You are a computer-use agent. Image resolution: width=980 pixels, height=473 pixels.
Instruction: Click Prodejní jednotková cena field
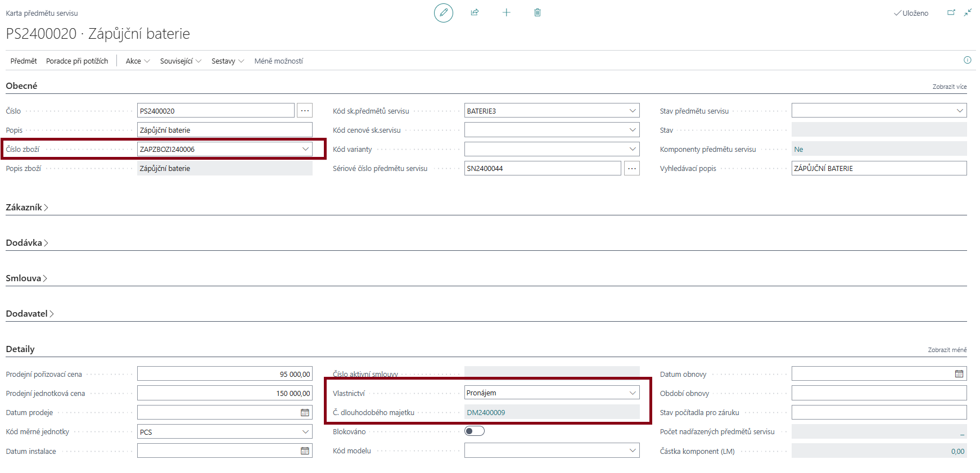[225, 393]
